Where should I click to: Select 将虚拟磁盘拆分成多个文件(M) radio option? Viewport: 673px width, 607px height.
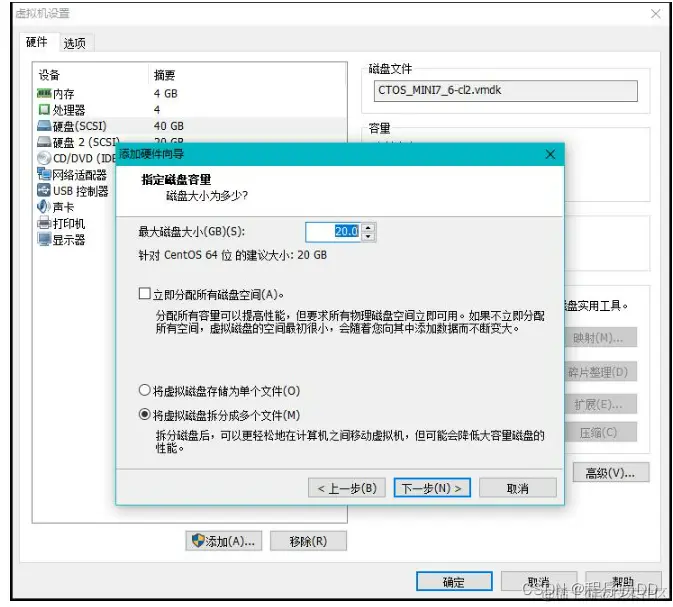[145, 414]
